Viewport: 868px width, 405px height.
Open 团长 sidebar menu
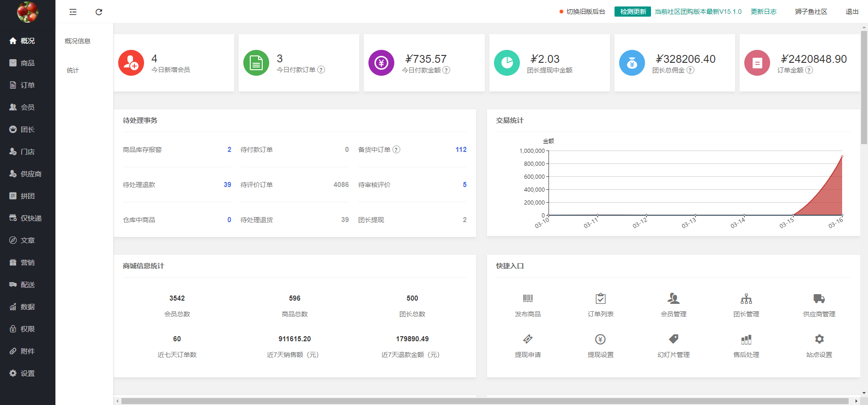tap(28, 129)
